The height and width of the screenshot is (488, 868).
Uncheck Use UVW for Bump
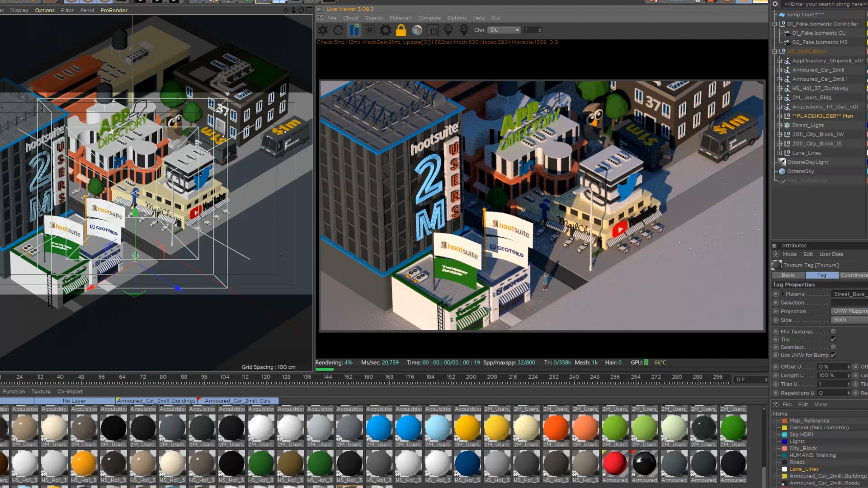click(x=833, y=355)
